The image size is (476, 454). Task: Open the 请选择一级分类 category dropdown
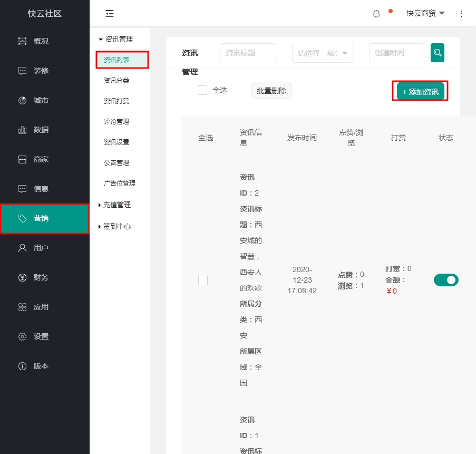point(322,53)
